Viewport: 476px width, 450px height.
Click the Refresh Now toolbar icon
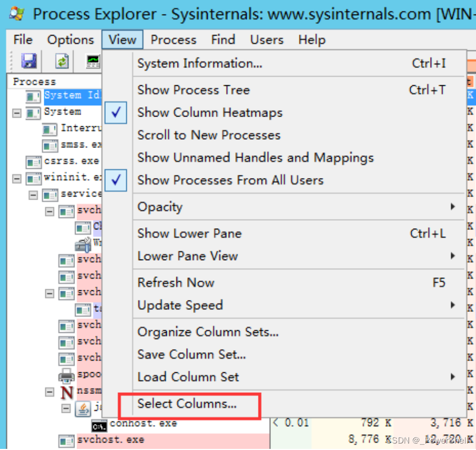click(x=62, y=61)
